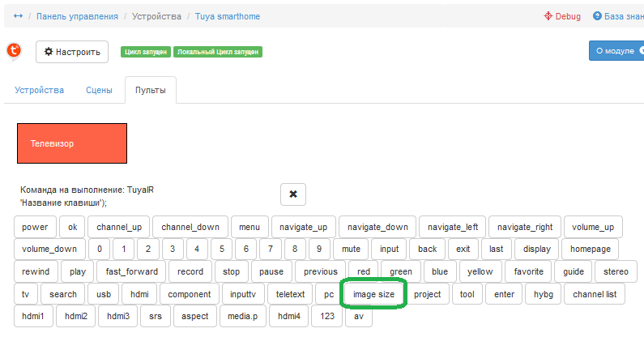644x337 pixels.
Task: Click the menu key button
Action: tap(249, 227)
